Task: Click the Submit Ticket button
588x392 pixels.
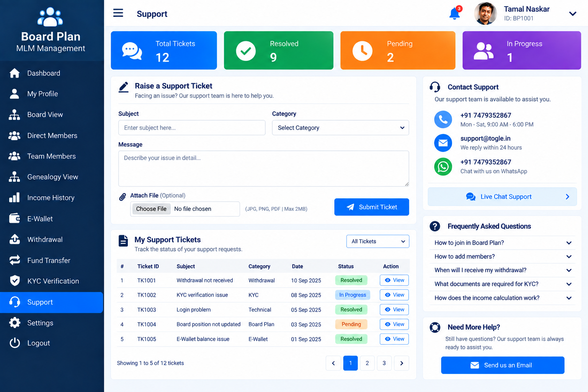Action: coord(372,207)
